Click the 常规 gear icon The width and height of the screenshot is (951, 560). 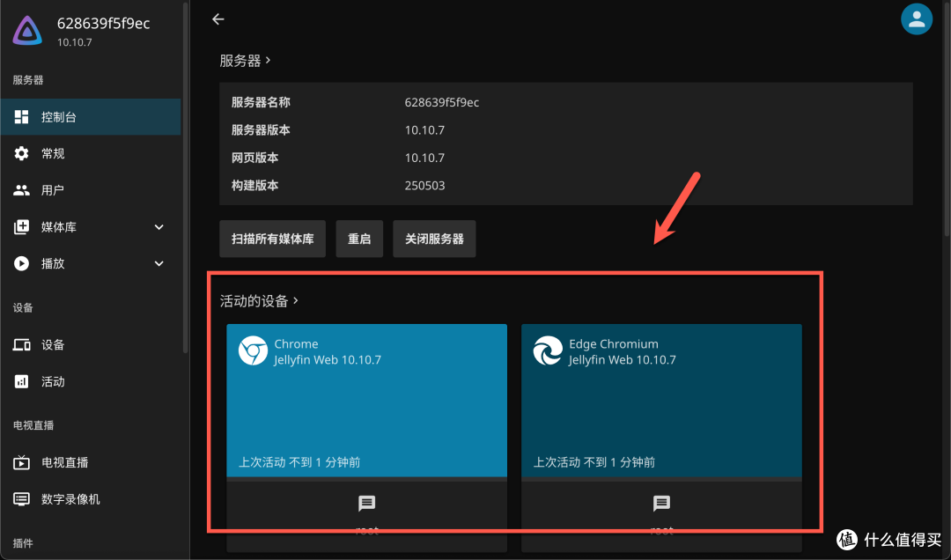(x=22, y=153)
